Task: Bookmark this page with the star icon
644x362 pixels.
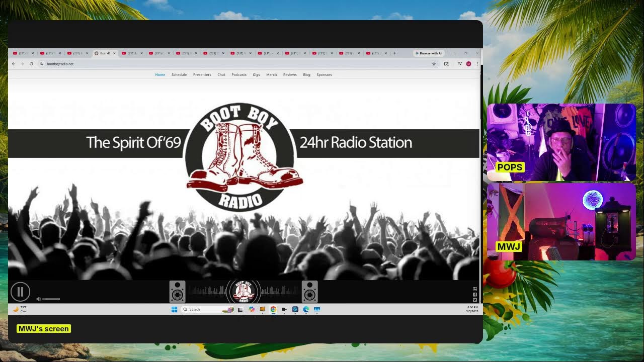Action: 434,64
